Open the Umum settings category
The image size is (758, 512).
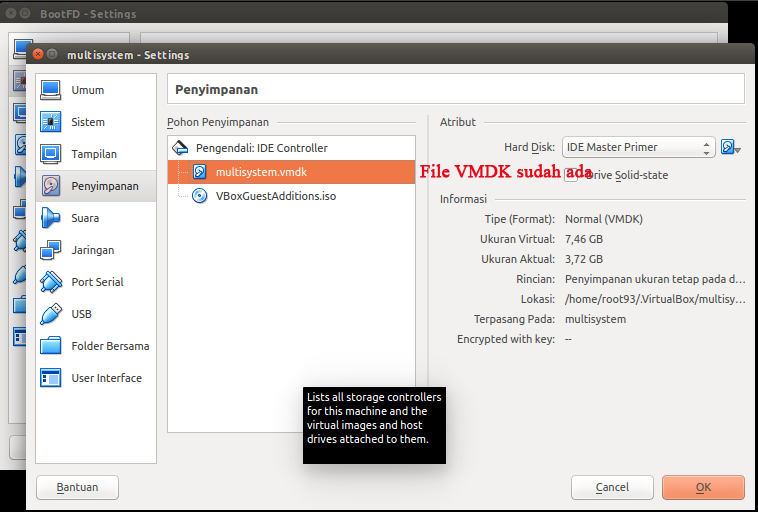click(96, 90)
